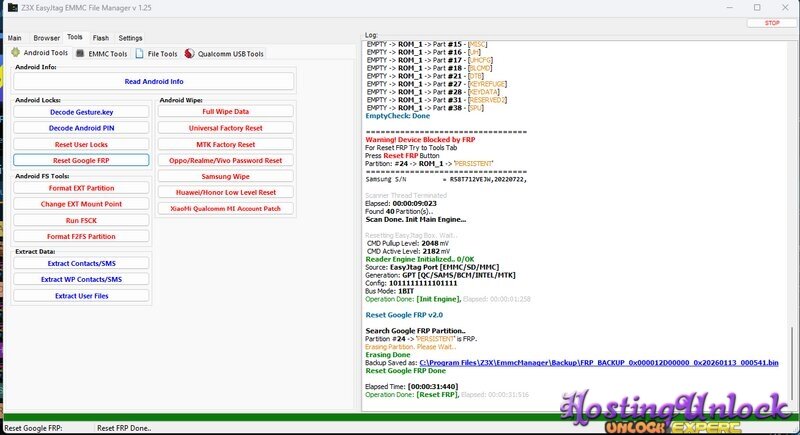
Task: Click the Android robot icon on Android Tools tab
Action: click(16, 53)
